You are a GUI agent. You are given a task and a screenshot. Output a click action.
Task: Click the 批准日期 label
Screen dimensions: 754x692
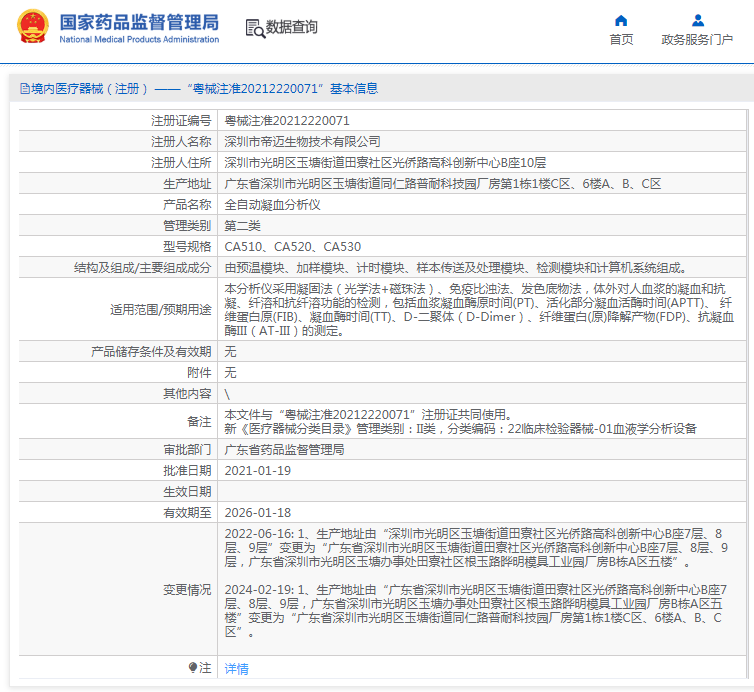187,471
